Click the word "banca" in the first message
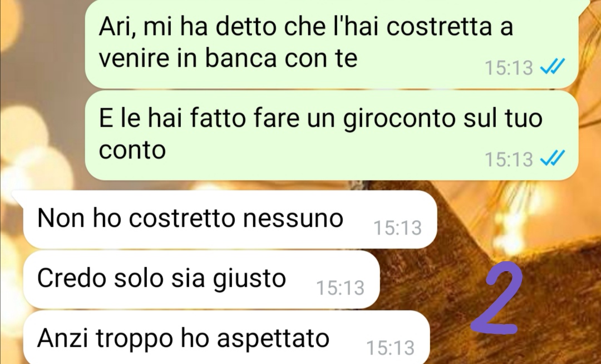The height and width of the screenshot is (364, 601). [x=240, y=58]
